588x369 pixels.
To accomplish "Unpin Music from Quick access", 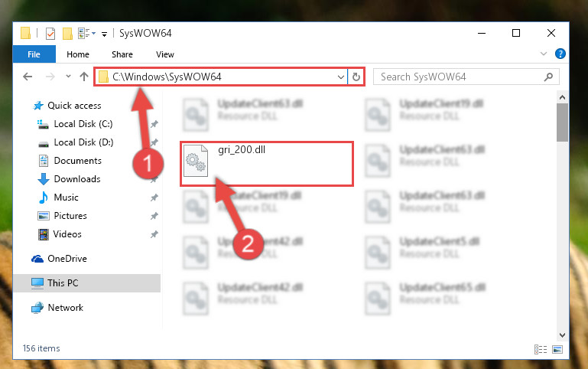I will tap(154, 198).
